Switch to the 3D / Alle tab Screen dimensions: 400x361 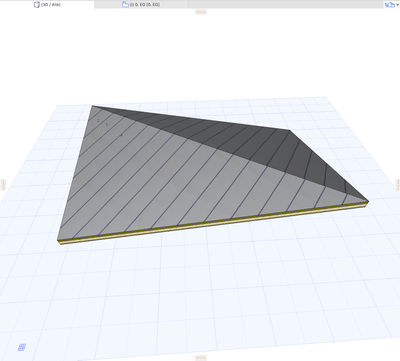tap(47, 5)
